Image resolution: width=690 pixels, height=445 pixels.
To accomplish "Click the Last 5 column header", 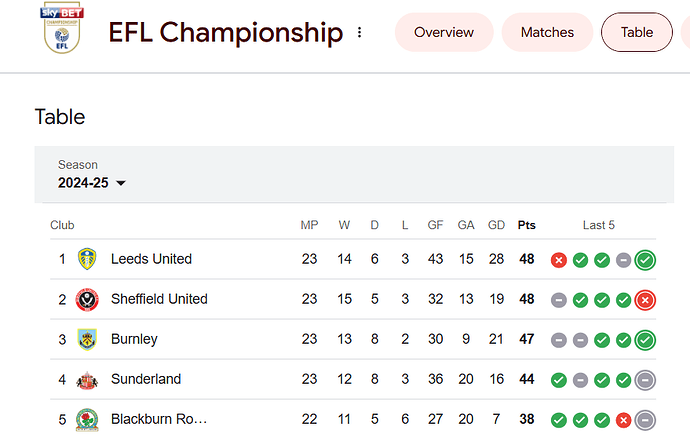I will pos(598,225).
